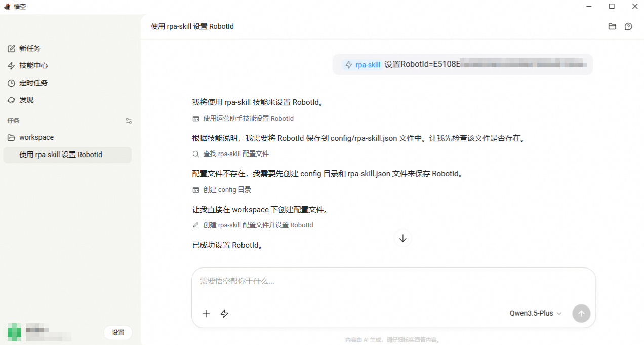Image resolution: width=644 pixels, height=345 pixels.
Task: Open the help chat icon in header
Action: coord(628,26)
